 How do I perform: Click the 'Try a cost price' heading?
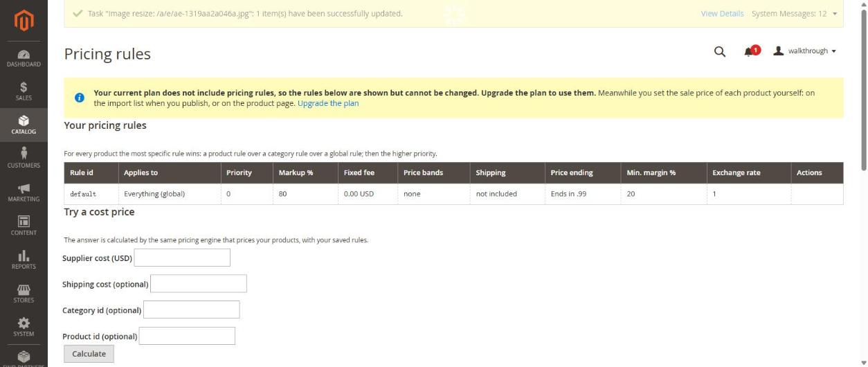tap(99, 212)
